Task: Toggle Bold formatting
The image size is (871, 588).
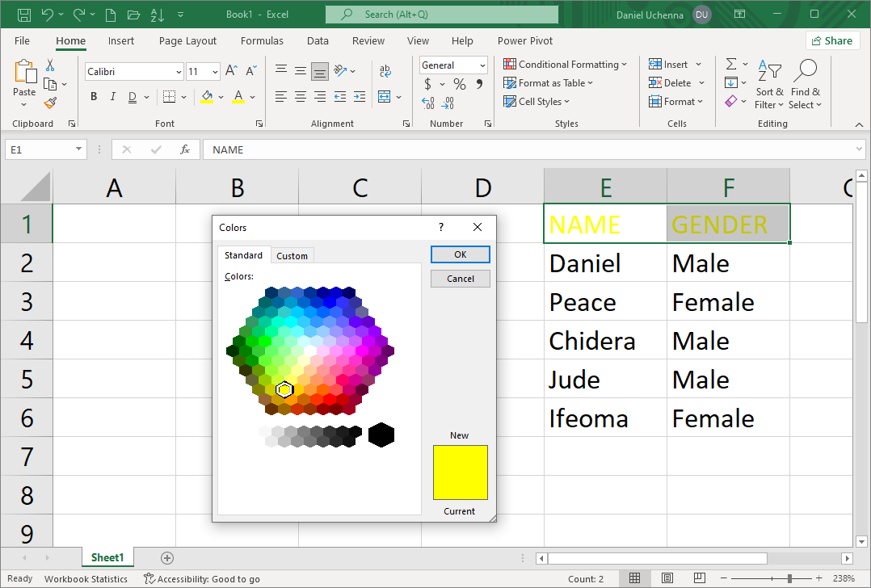Action: [94, 97]
